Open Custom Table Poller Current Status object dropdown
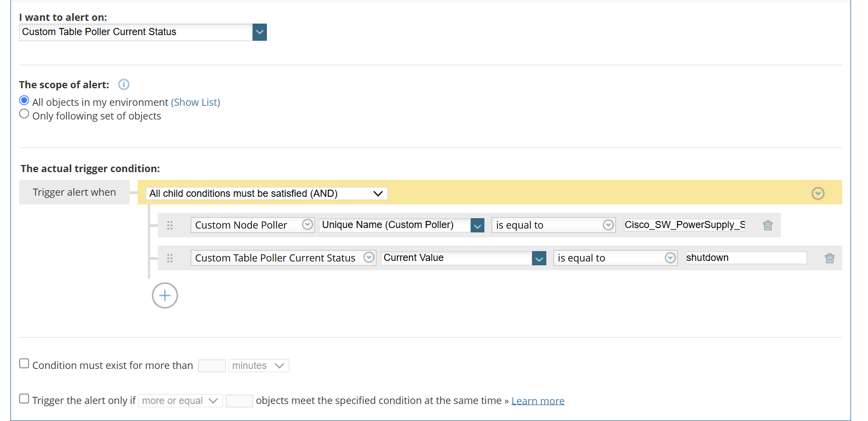 pyautogui.click(x=283, y=258)
